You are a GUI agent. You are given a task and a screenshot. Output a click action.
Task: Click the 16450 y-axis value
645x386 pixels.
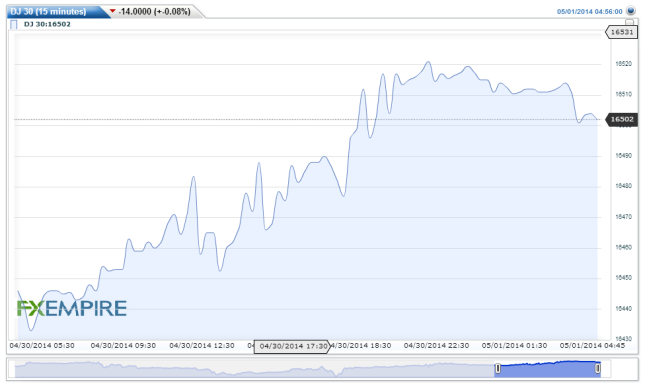click(x=624, y=278)
